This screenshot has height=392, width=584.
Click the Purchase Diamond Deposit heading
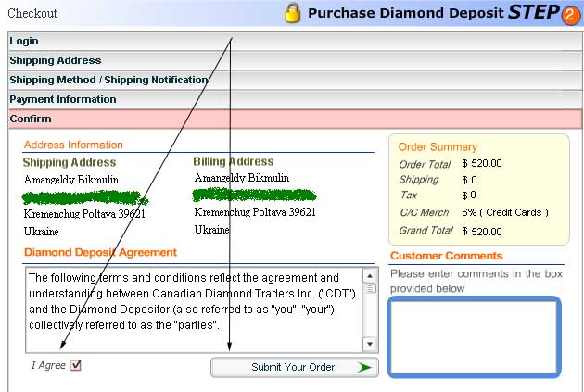(404, 13)
